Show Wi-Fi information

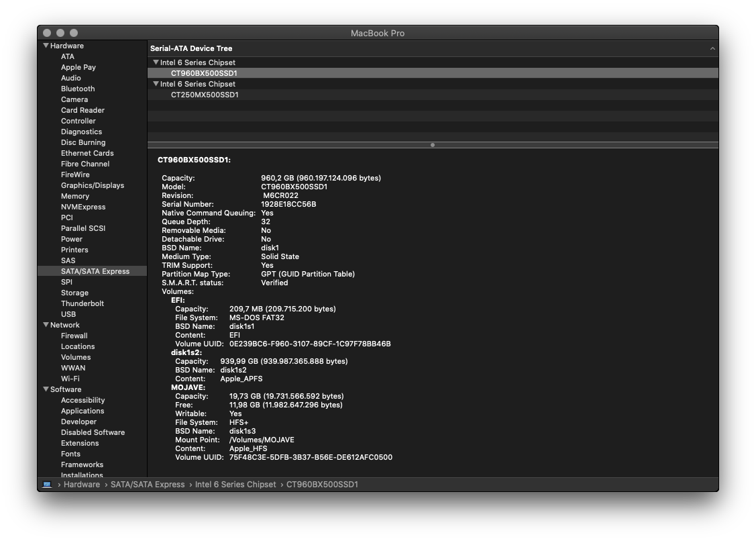pyautogui.click(x=70, y=379)
